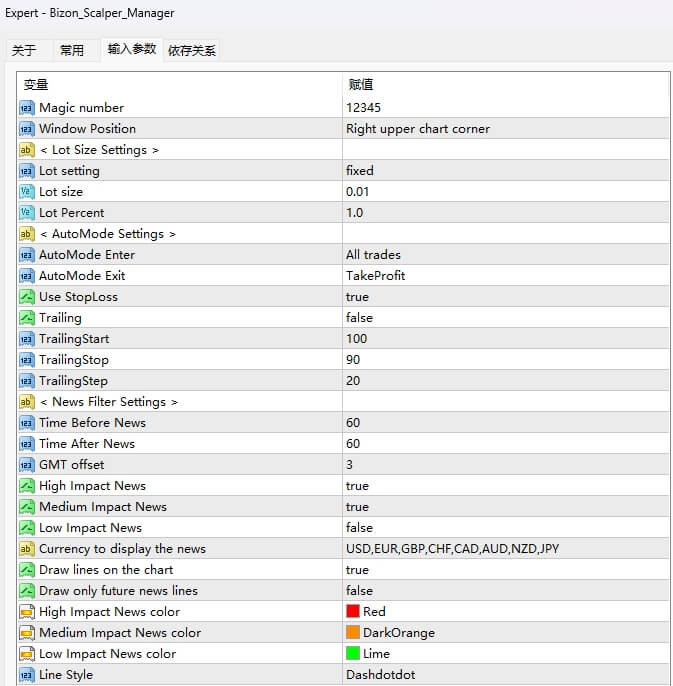Select the 输入参数 tab
Viewport: 673px width, 686px height.
click(x=132, y=49)
